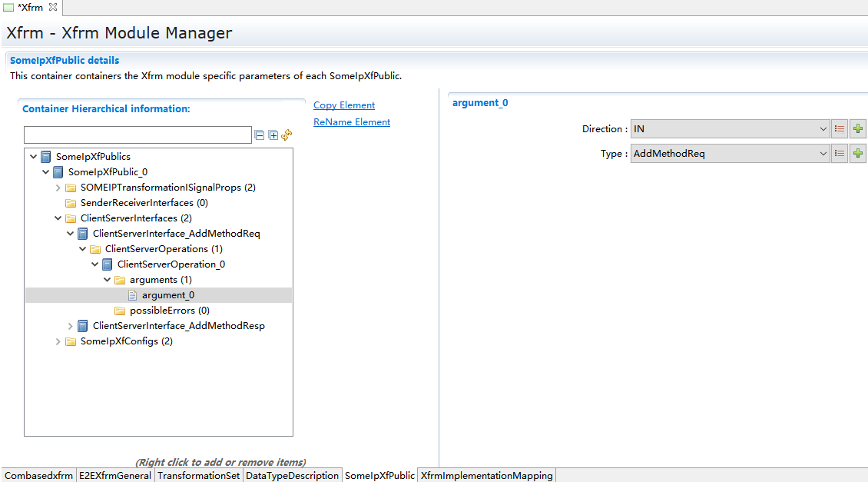The height and width of the screenshot is (482, 868).
Task: Expand the SomeIpXfConfigs folder
Action: click(x=58, y=341)
